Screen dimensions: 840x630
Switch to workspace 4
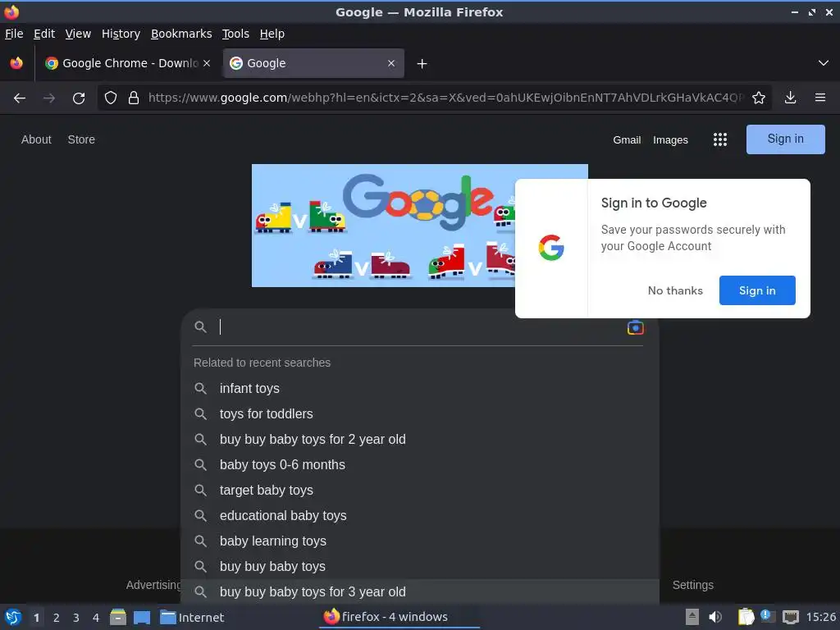pos(96,618)
